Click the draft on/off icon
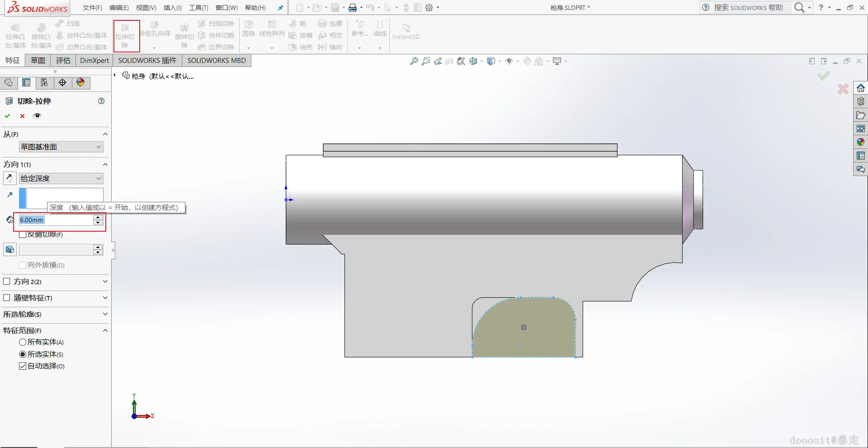This screenshot has width=868, height=448. pyautogui.click(x=9, y=250)
